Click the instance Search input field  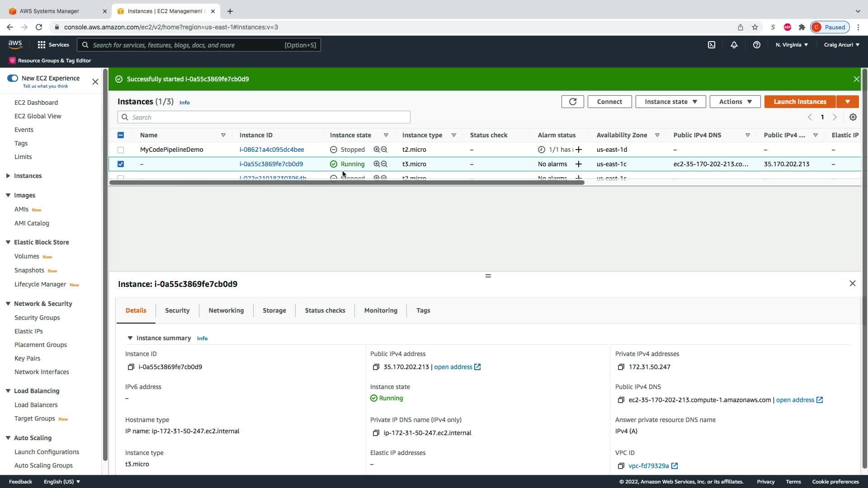(264, 117)
